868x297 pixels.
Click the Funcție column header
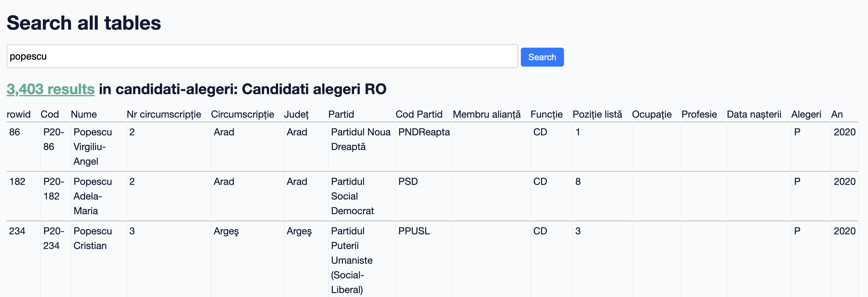(x=546, y=114)
